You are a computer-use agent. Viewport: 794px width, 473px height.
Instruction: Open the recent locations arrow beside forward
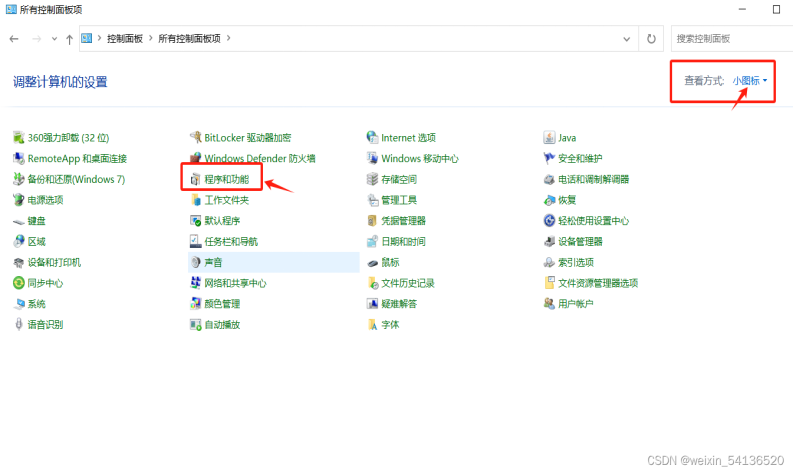(x=54, y=39)
